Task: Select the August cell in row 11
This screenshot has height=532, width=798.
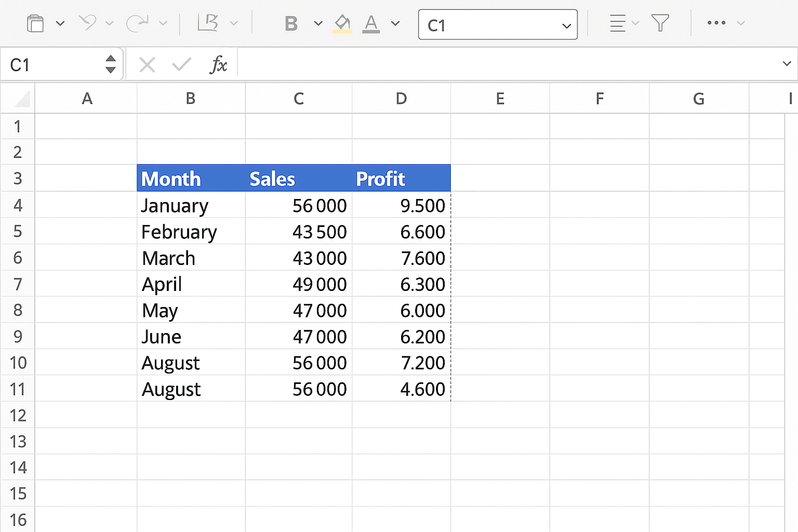Action: [191, 389]
